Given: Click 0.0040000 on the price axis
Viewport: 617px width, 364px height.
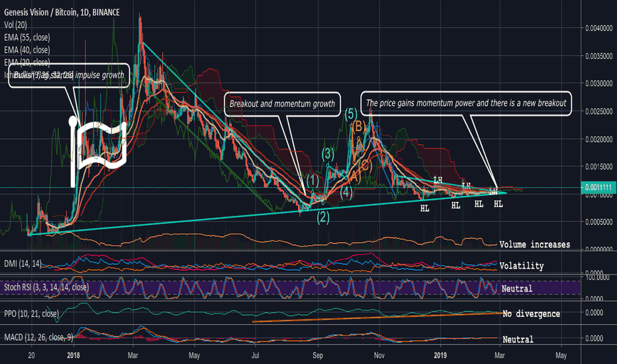Looking at the screenshot, I should click(x=599, y=28).
